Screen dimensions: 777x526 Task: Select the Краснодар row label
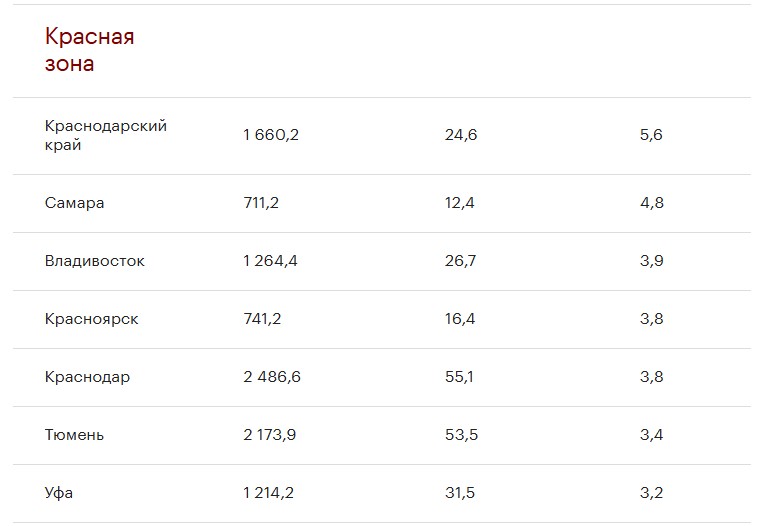point(88,377)
